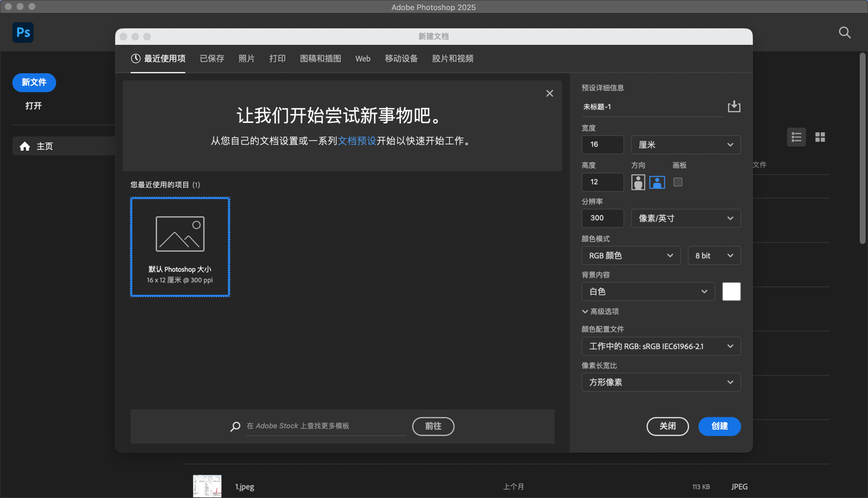868x498 pixels.
Task: Switch to the Web tab
Action: tap(363, 58)
